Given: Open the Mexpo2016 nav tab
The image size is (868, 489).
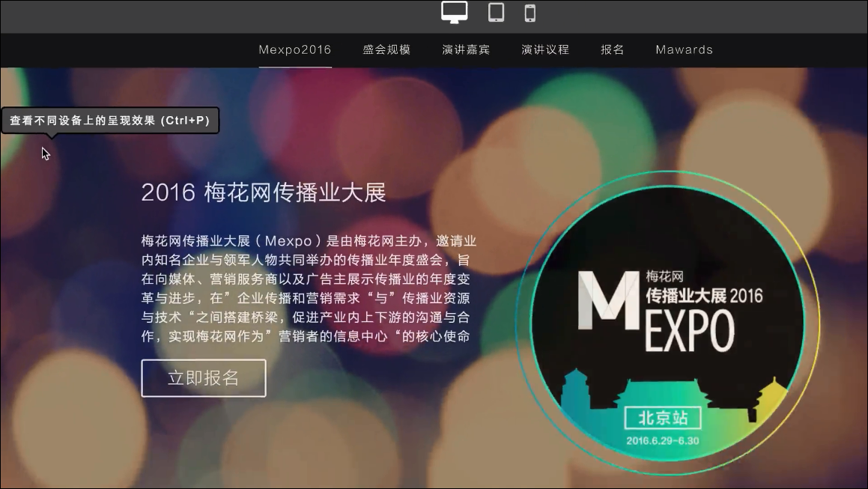Looking at the screenshot, I should pos(295,50).
